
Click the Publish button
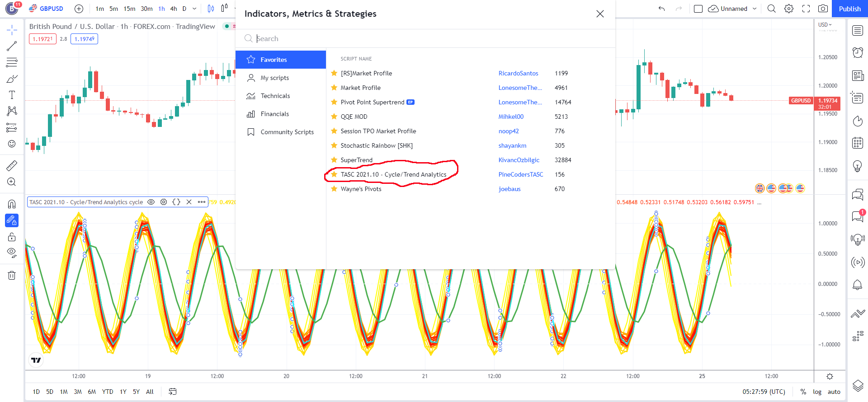coord(849,9)
